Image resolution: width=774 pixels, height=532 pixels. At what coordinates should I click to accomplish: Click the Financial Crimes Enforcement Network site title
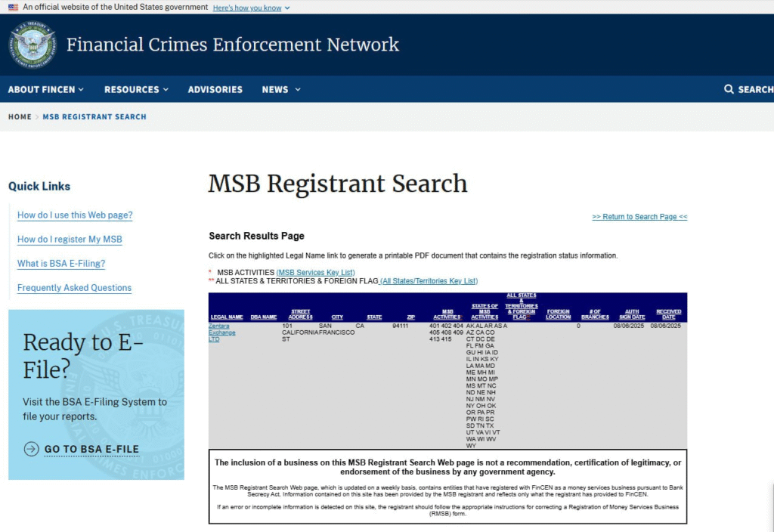click(x=233, y=45)
